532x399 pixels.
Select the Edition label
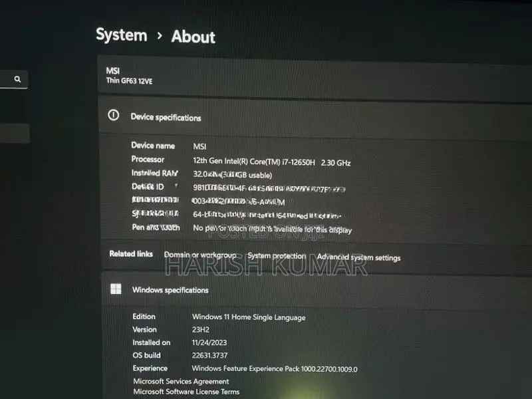tap(144, 317)
